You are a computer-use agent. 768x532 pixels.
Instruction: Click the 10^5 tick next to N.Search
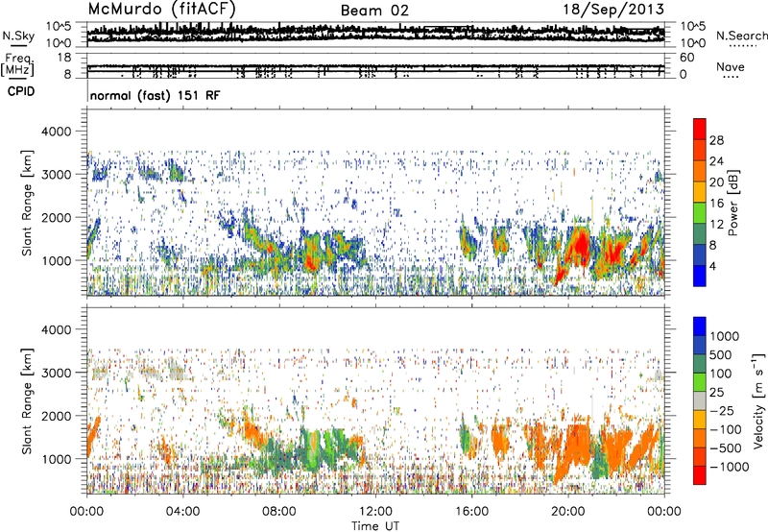pyautogui.click(x=692, y=26)
